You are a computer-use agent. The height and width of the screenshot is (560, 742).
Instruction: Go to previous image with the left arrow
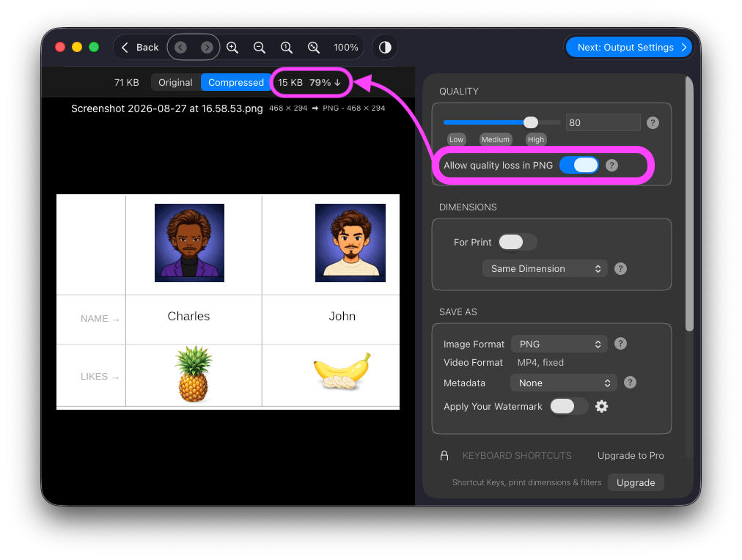coord(181,48)
